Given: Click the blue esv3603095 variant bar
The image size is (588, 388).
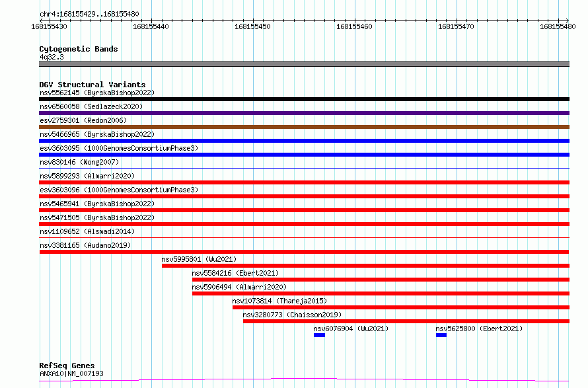Looking at the screenshot, I should pyautogui.click(x=304, y=155).
